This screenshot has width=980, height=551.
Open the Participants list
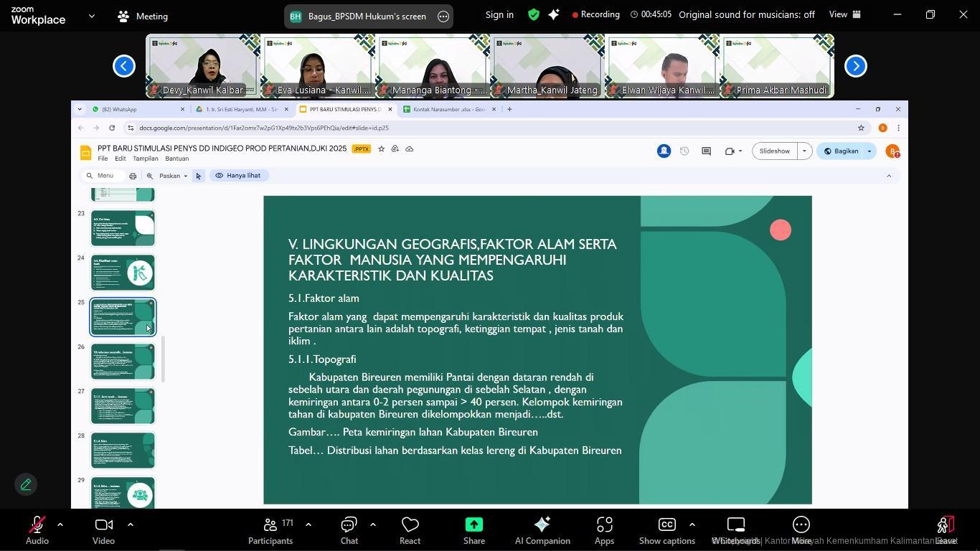click(x=270, y=531)
